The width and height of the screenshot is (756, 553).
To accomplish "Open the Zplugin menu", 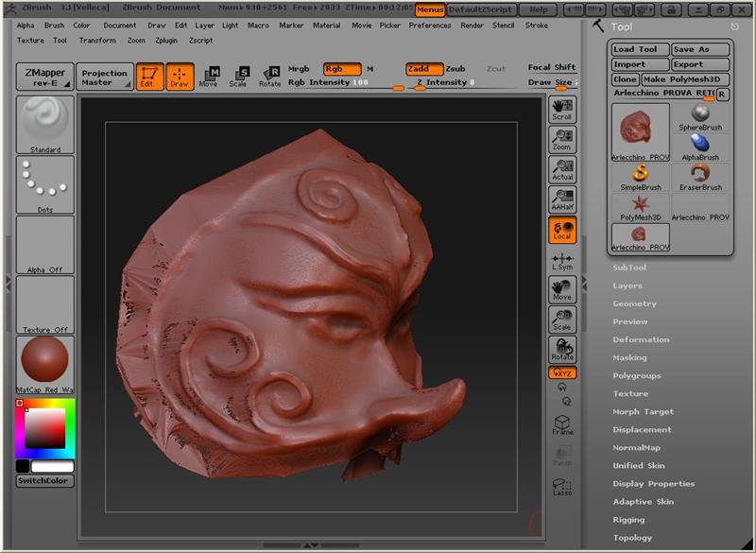I will (166, 41).
